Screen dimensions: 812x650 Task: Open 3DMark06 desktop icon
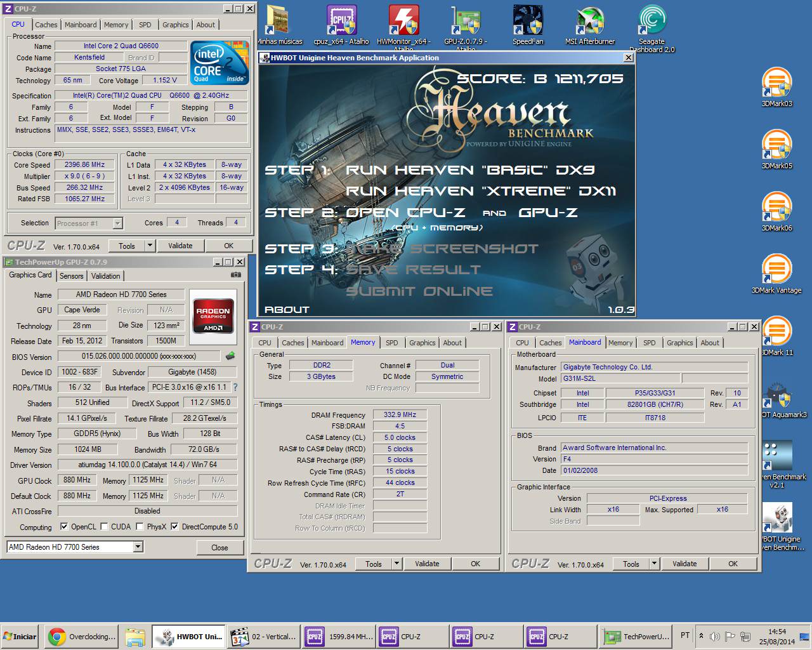tap(776, 211)
